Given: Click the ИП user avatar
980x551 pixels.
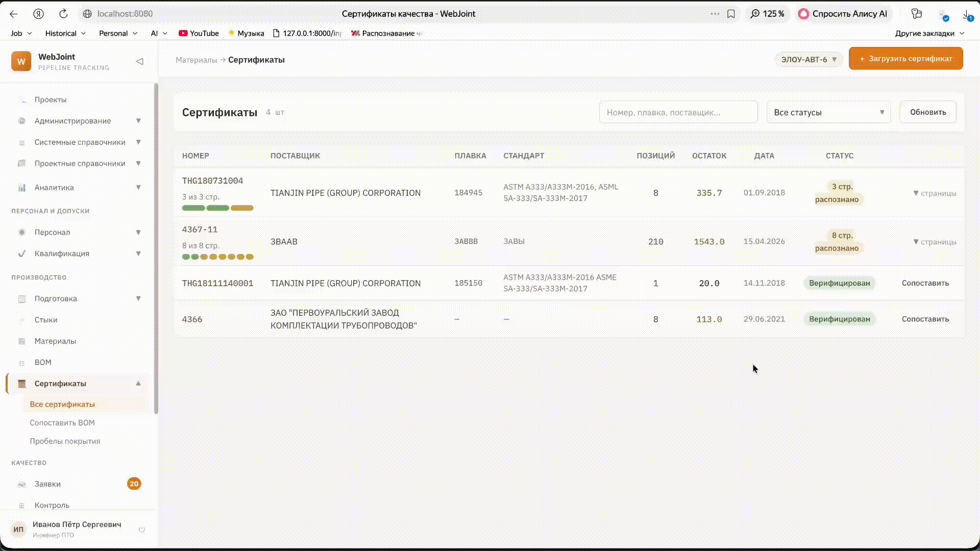Looking at the screenshot, I should tap(18, 530).
